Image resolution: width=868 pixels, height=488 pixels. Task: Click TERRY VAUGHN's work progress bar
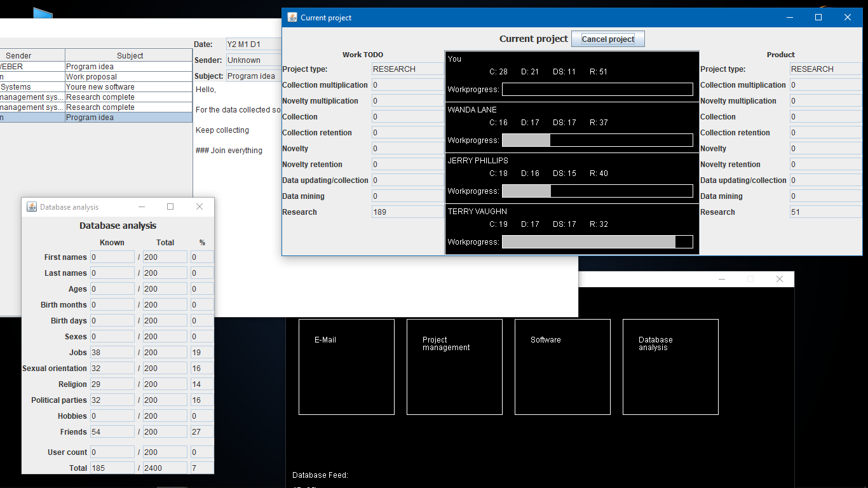tap(597, 241)
